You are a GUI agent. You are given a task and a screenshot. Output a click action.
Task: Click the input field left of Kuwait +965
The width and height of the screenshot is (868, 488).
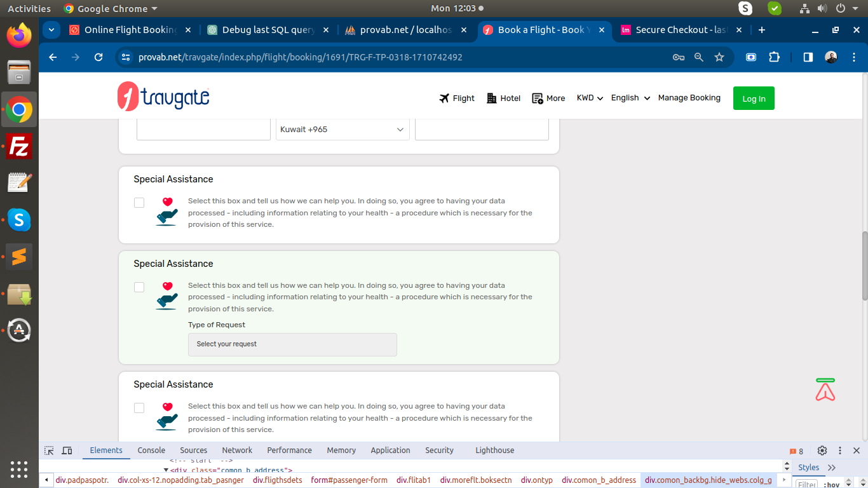coord(203,130)
